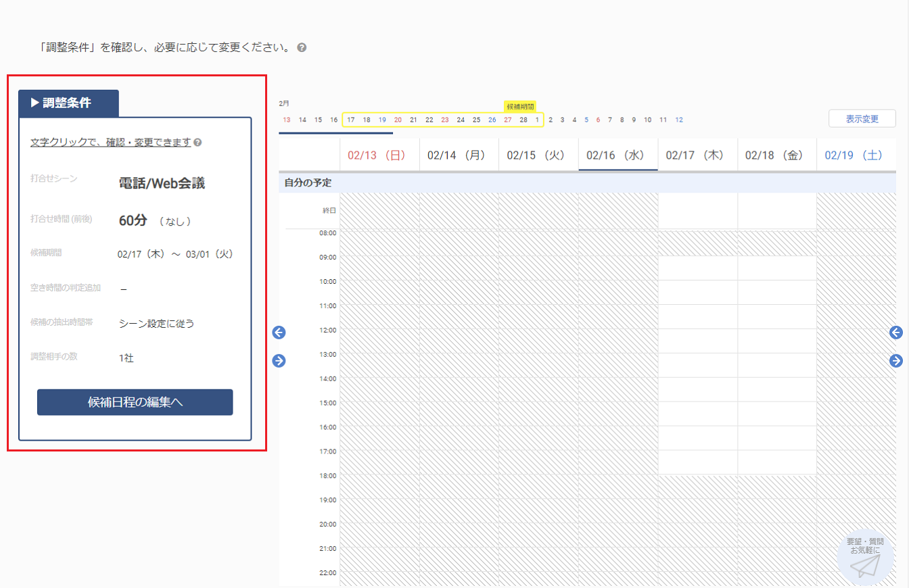The image size is (909, 588).
Task: Click help icon next to 文字クリックで、確認・変更できます
Action: 197,143
